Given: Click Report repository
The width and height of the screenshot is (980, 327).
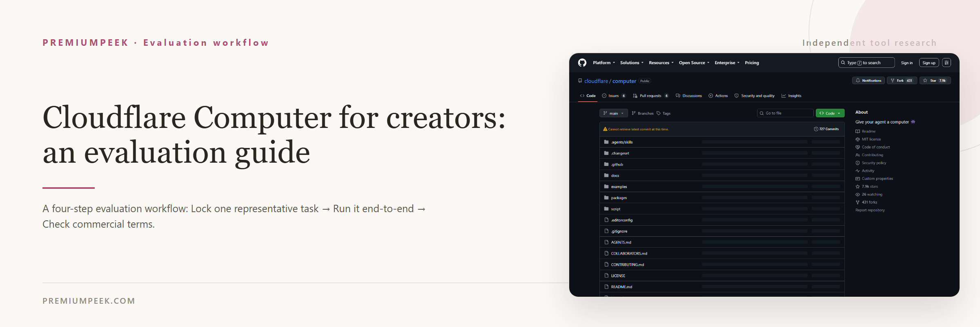Looking at the screenshot, I should pos(870,210).
